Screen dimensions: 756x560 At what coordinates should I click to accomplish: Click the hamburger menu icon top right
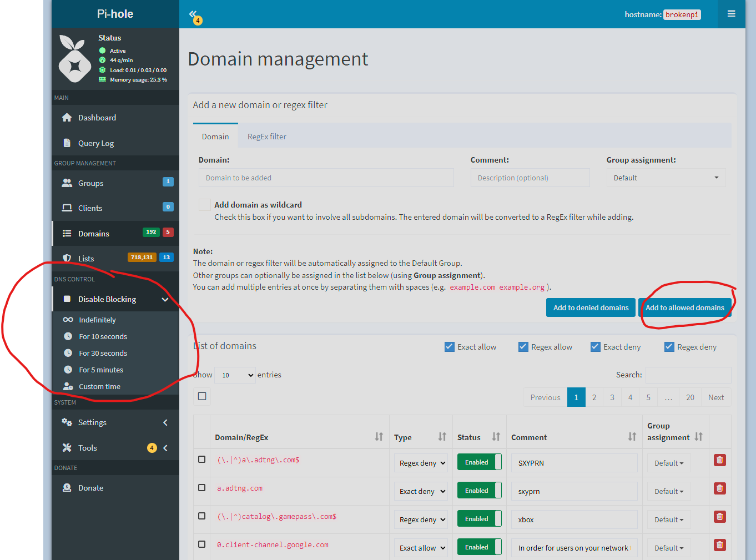point(731,14)
